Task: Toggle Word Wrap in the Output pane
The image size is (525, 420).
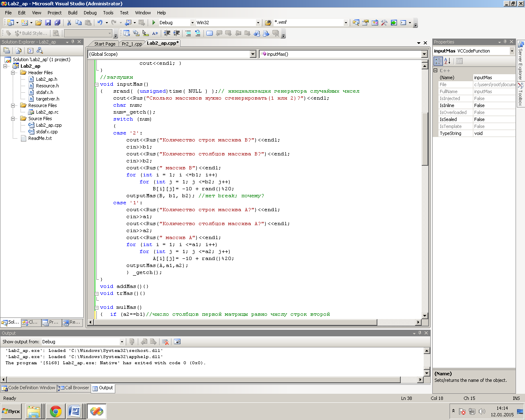Action: point(177,342)
